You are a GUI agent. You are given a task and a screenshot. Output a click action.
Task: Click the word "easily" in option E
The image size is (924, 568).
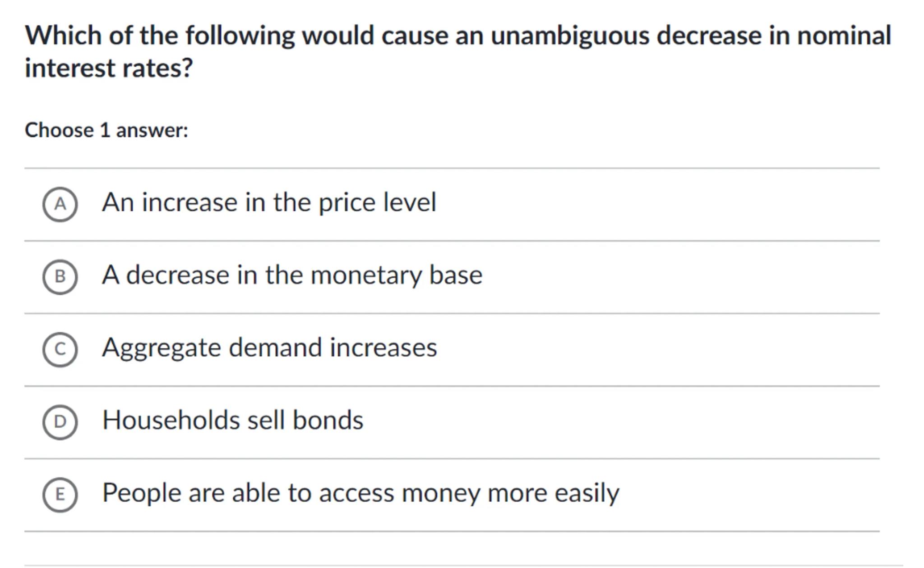(587, 494)
